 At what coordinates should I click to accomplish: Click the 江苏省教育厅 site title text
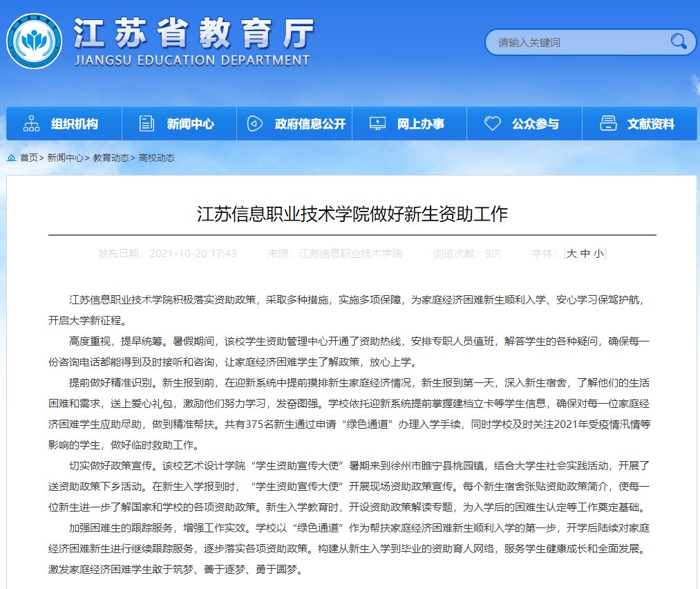[193, 33]
